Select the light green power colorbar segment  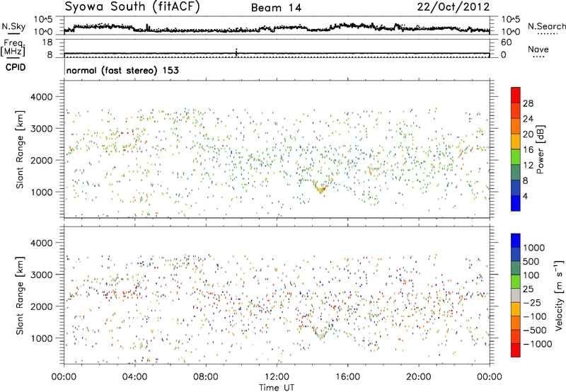pos(516,157)
